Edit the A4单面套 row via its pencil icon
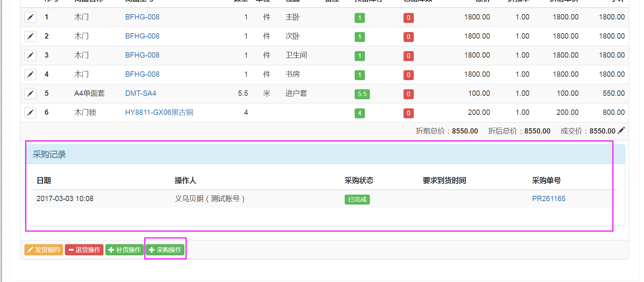 click(30, 93)
